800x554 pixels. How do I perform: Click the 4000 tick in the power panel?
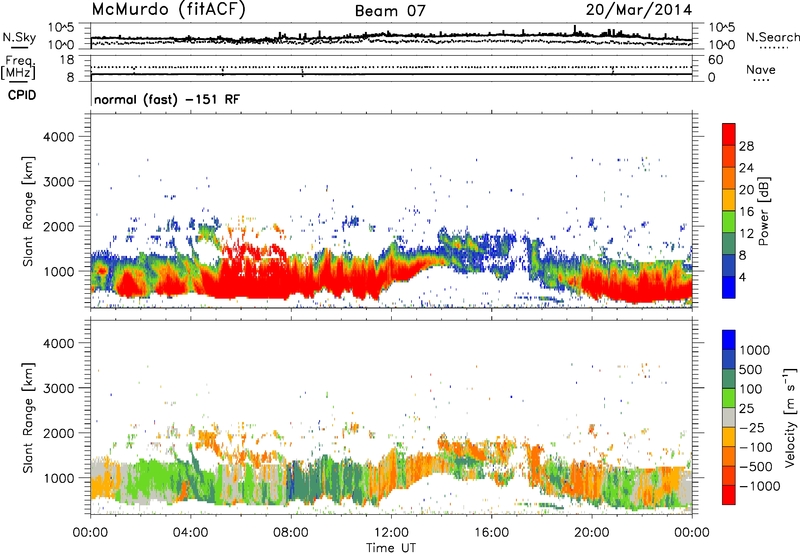[x=59, y=137]
